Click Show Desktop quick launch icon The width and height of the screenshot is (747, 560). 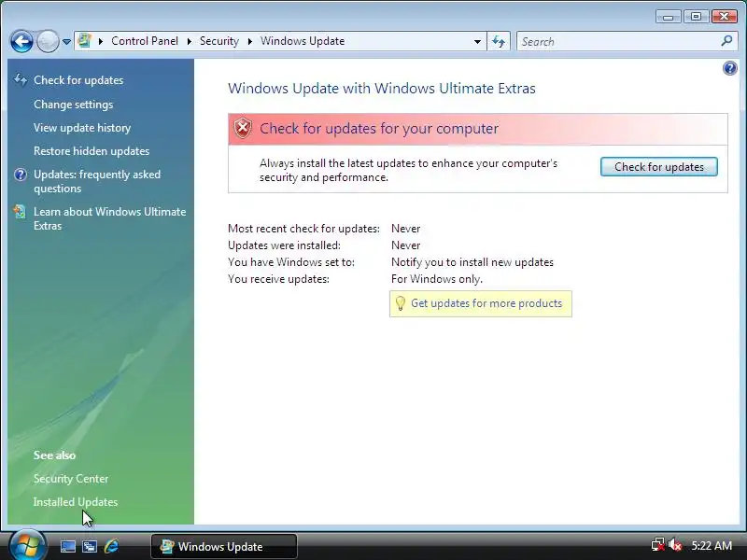click(x=67, y=546)
